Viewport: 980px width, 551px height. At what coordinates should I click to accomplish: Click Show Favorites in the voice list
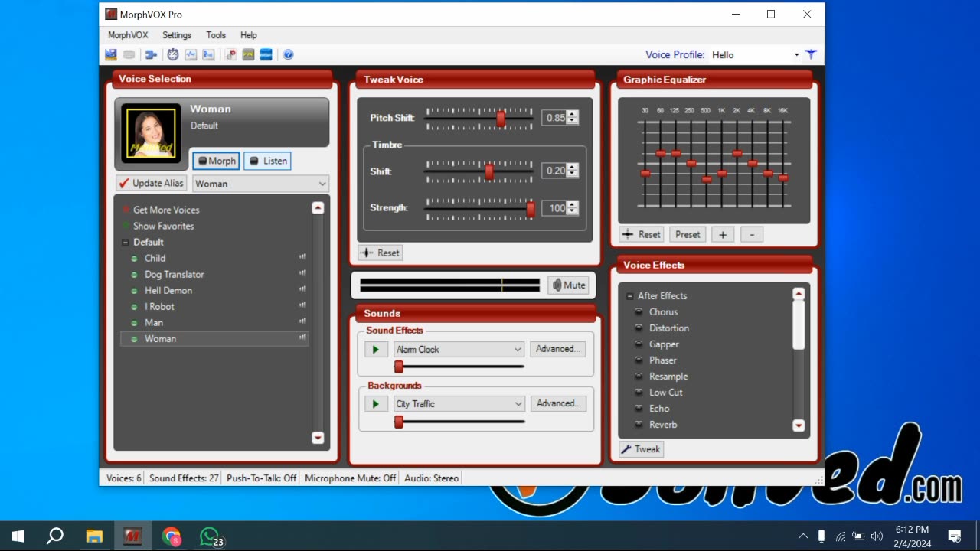(x=163, y=226)
